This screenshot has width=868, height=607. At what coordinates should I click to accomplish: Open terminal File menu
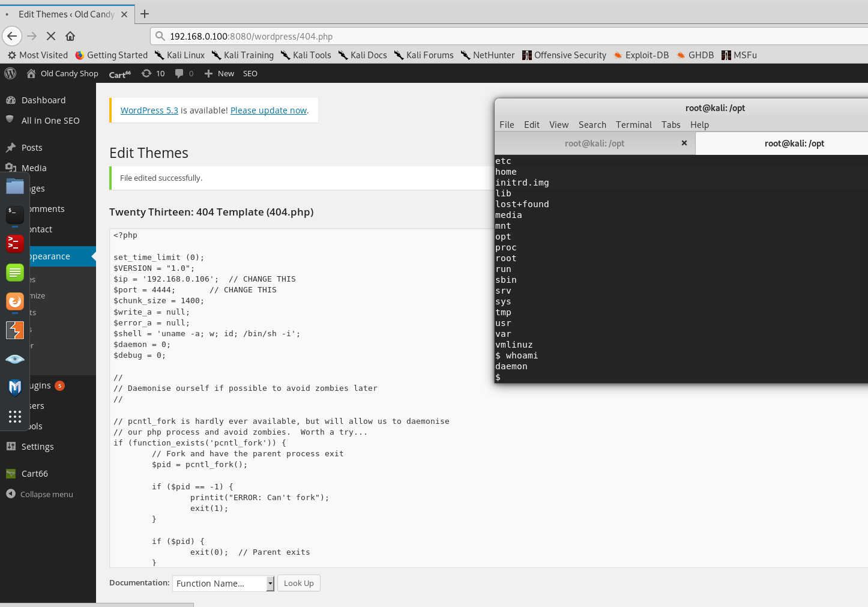pos(507,125)
